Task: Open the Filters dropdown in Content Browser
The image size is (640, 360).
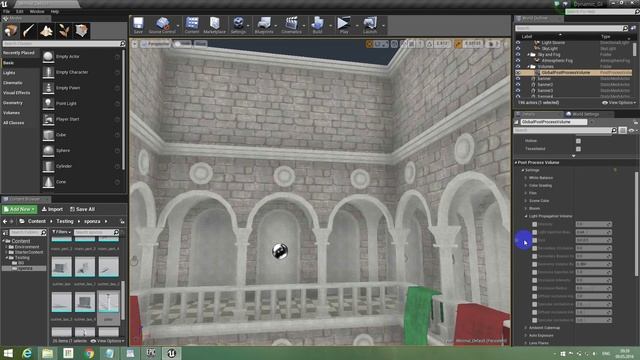Action: [x=61, y=232]
